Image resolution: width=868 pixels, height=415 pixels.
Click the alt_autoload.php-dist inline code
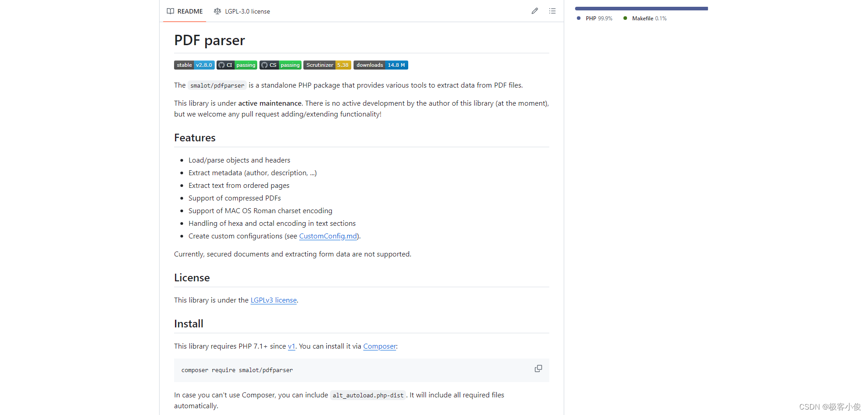click(368, 395)
